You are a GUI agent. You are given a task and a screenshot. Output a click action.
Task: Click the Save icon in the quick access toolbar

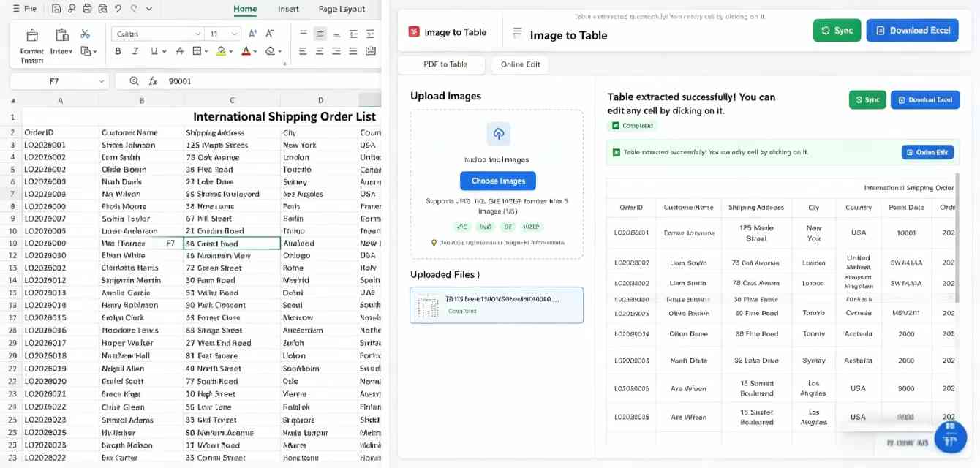[x=57, y=9]
